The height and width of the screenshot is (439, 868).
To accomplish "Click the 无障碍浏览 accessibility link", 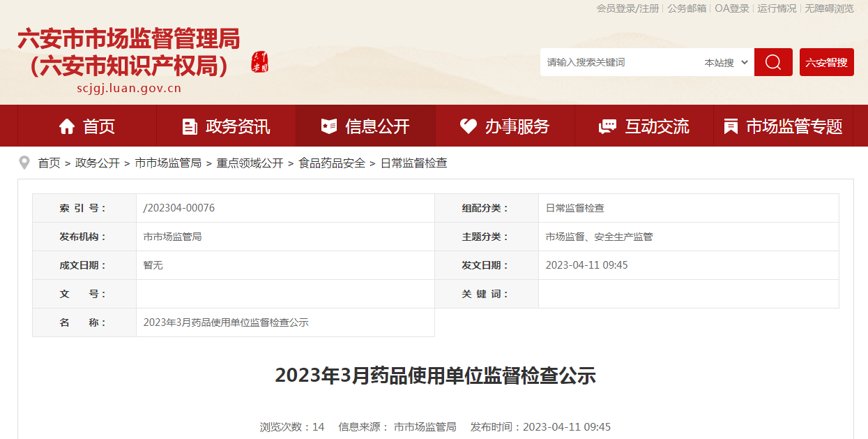I will tap(829, 8).
